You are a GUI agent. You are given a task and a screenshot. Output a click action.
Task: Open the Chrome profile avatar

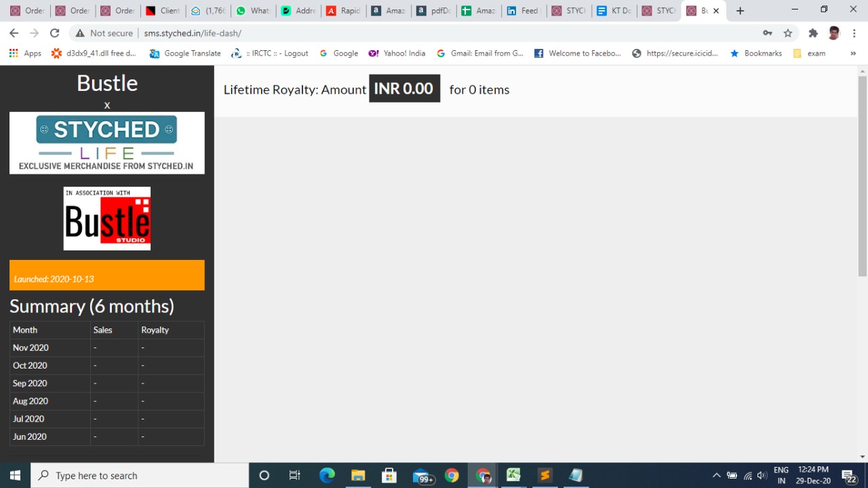(x=834, y=33)
